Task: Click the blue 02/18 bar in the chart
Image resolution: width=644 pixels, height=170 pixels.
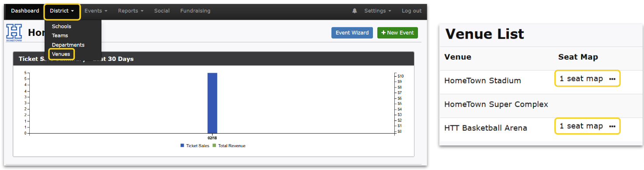Action: click(x=212, y=103)
